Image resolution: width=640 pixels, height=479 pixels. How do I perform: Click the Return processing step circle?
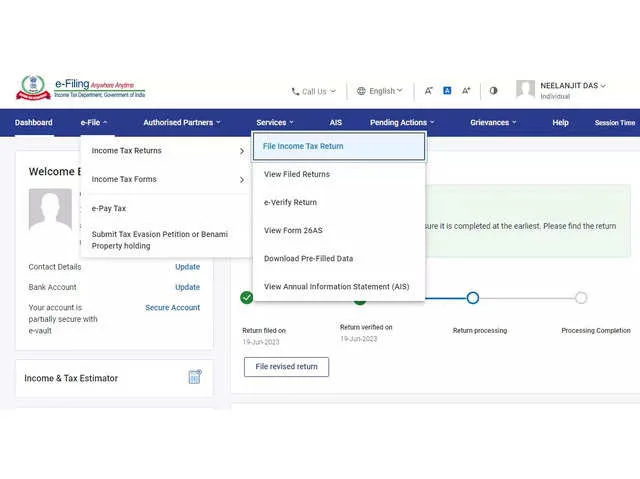(473, 298)
